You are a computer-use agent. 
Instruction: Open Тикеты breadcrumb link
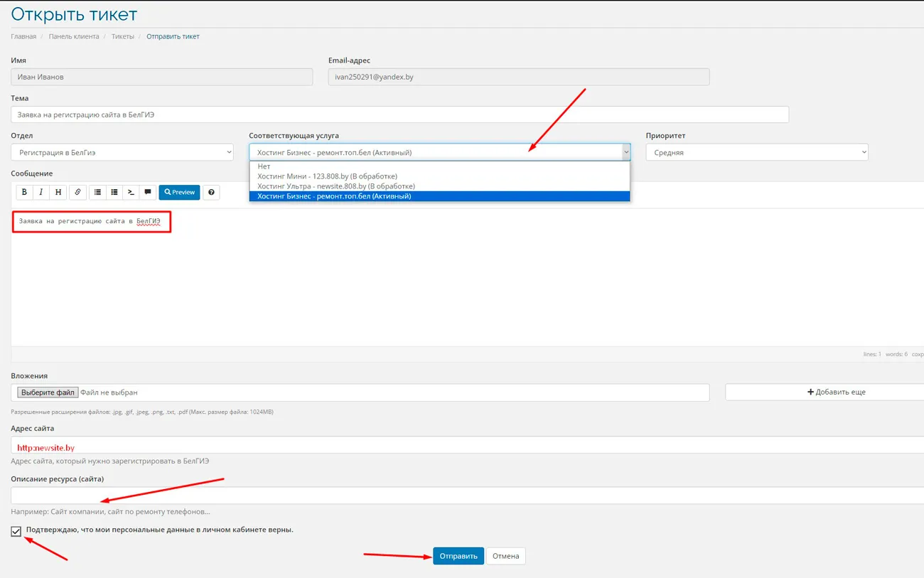[x=123, y=36]
